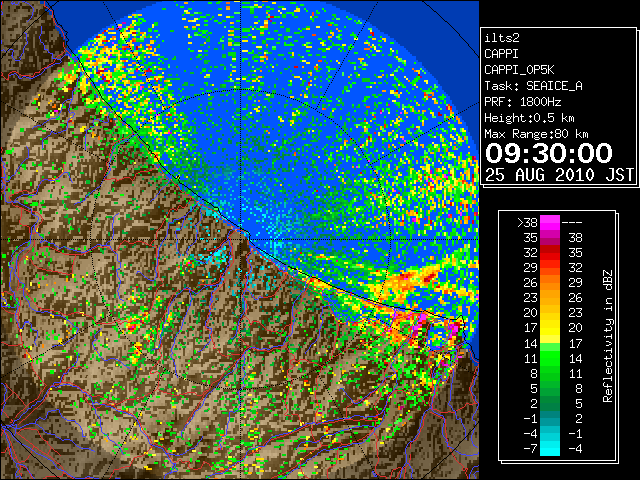Image resolution: width=640 pixels, height=480 pixels.
Task: Click the 'PRF: 1800Hz' entry
Action: [x=522, y=102]
